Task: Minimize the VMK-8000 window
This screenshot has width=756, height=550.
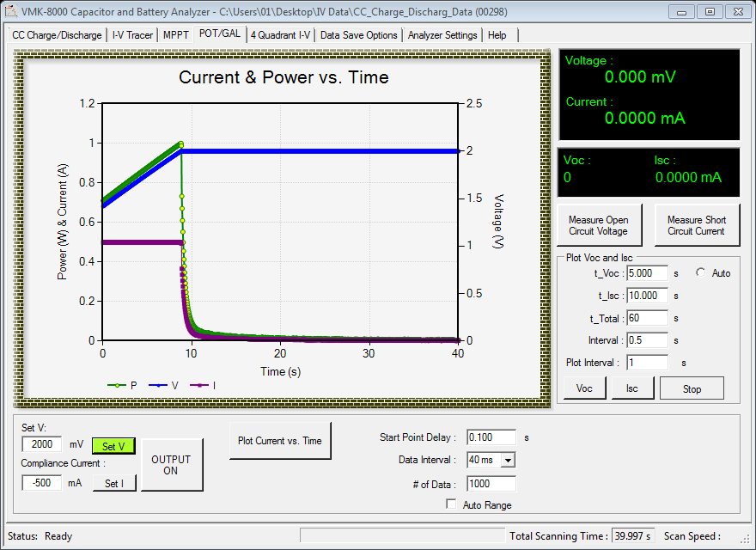Action: [682, 12]
